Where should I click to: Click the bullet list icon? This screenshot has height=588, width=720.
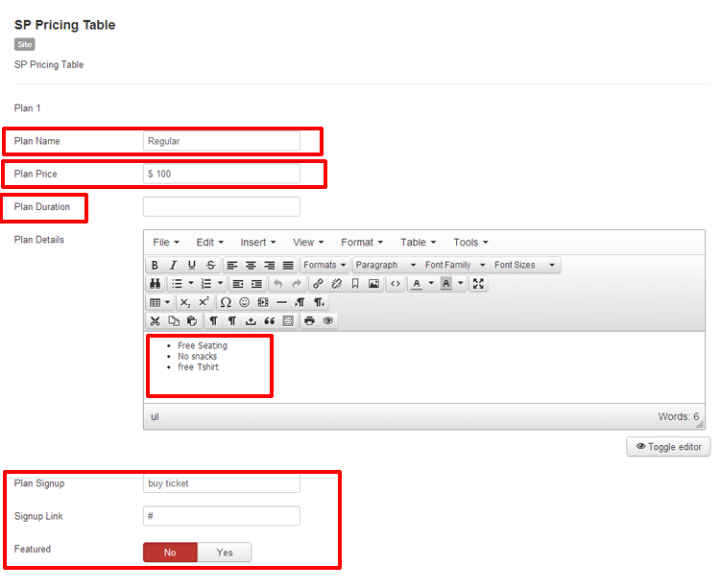tap(177, 284)
